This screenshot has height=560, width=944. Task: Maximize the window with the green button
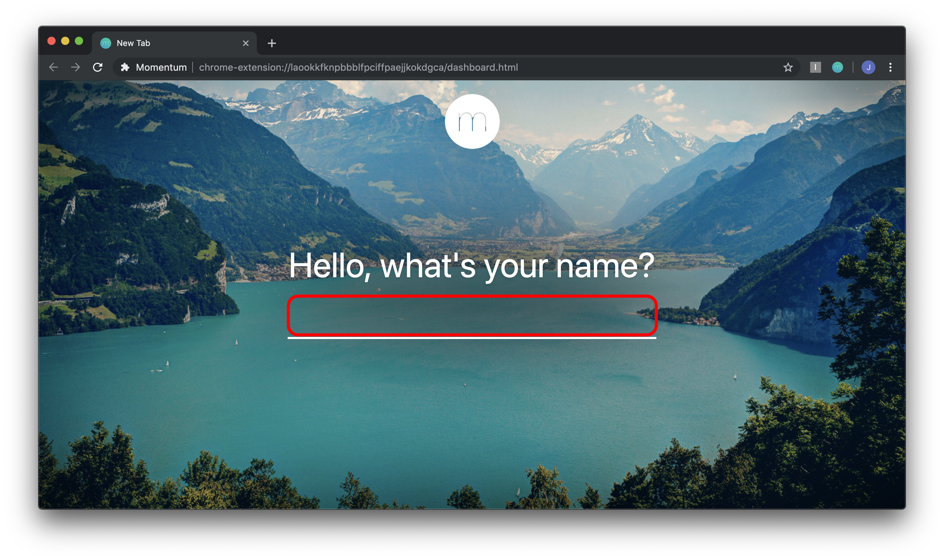79,41
